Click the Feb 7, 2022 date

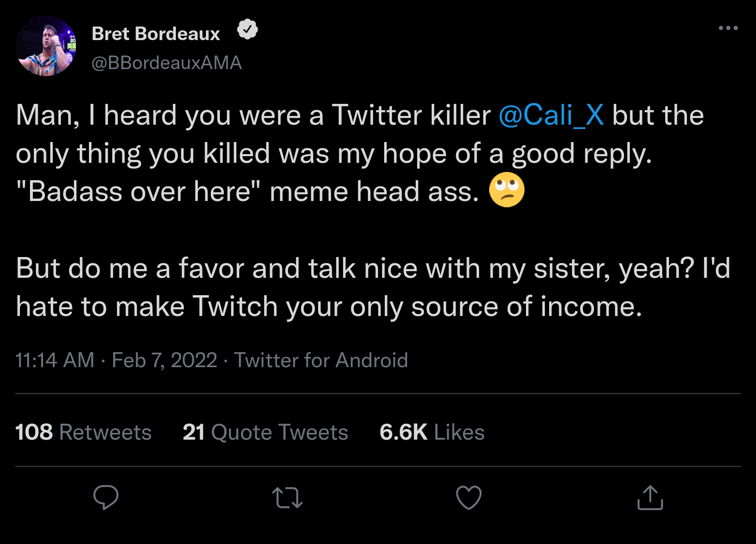click(164, 360)
